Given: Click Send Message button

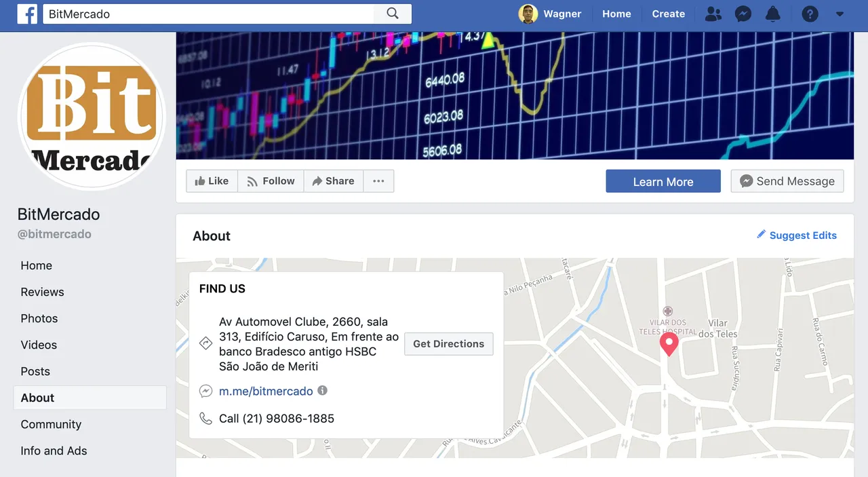Looking at the screenshot, I should click(787, 181).
